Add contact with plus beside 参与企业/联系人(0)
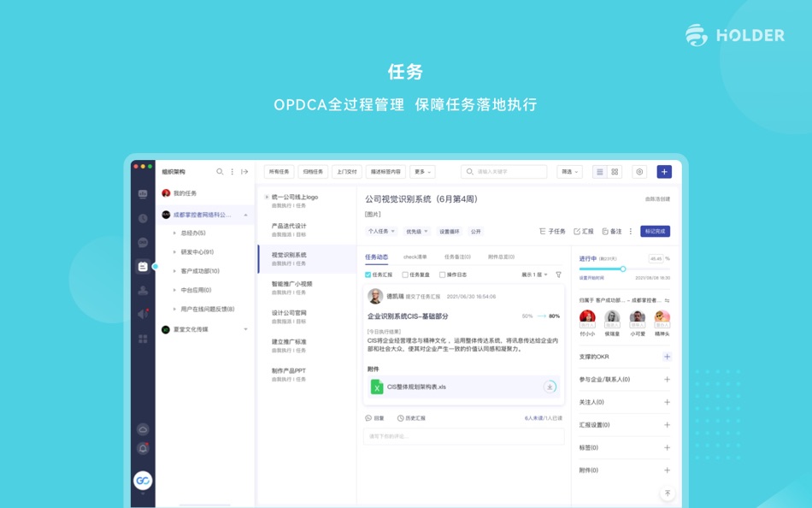The image size is (812, 508). 667,380
